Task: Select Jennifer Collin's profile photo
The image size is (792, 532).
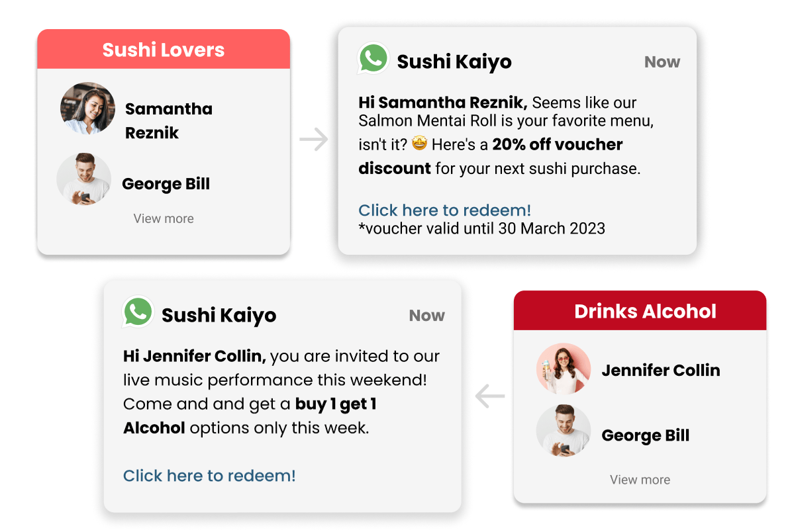Action: [563, 369]
